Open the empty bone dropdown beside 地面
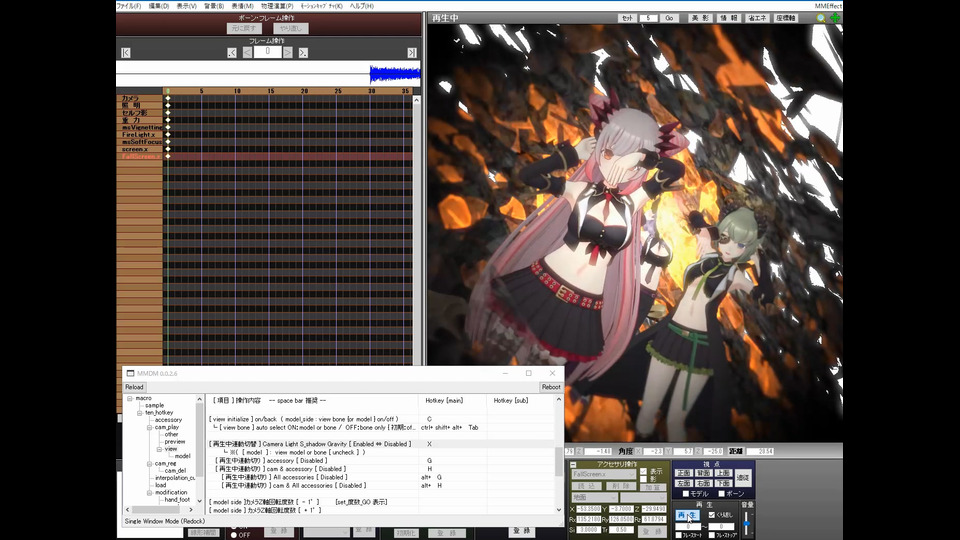The width and height of the screenshot is (960, 540). point(643,498)
